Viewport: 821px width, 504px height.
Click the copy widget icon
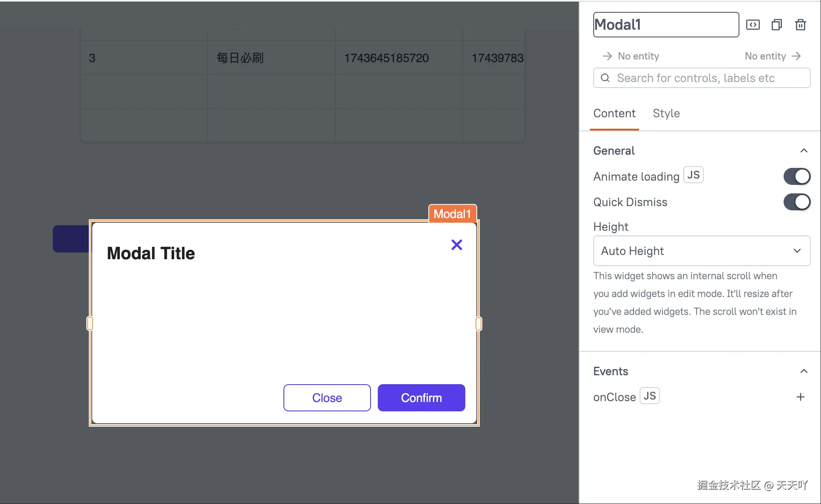[776, 25]
